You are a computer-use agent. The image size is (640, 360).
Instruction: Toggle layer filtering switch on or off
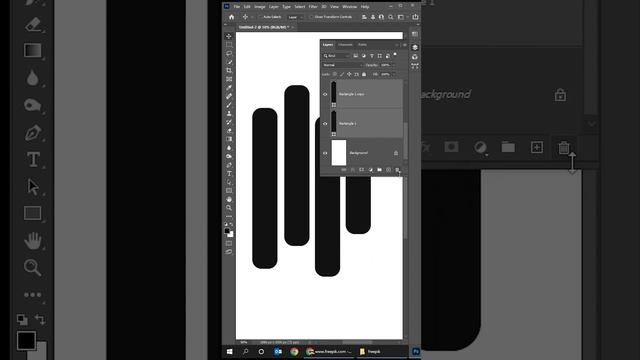pos(395,54)
